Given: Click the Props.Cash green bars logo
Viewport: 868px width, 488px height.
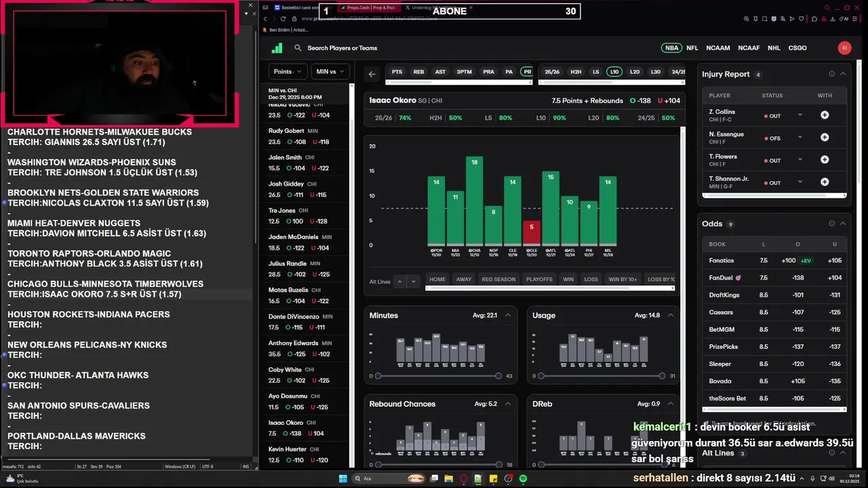Looking at the screenshot, I should point(277,48).
